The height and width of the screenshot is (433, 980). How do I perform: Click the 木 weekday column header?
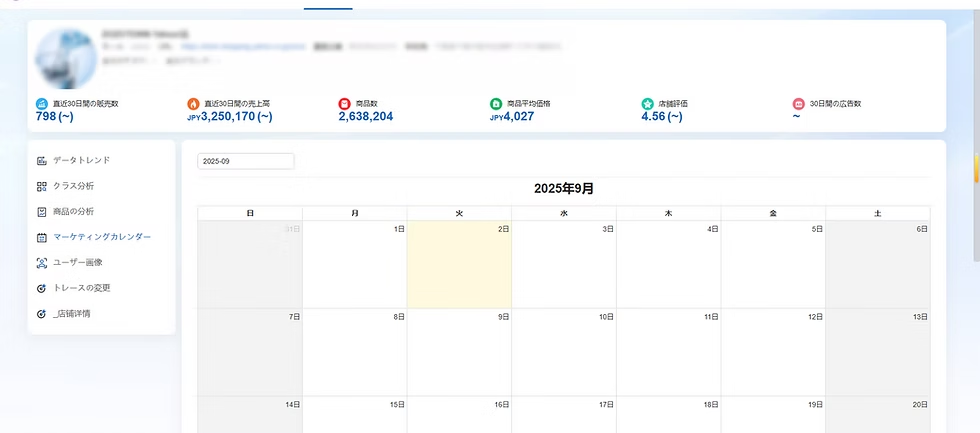point(669,213)
